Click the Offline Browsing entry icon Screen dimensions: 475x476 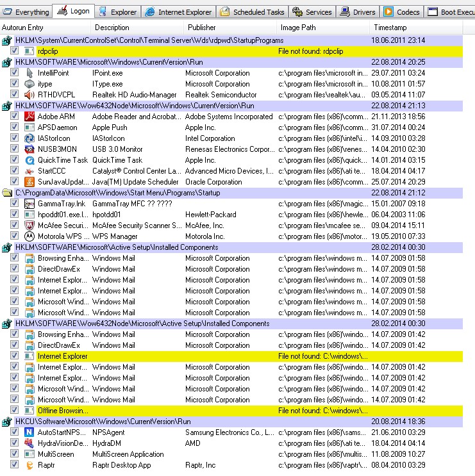29,411
